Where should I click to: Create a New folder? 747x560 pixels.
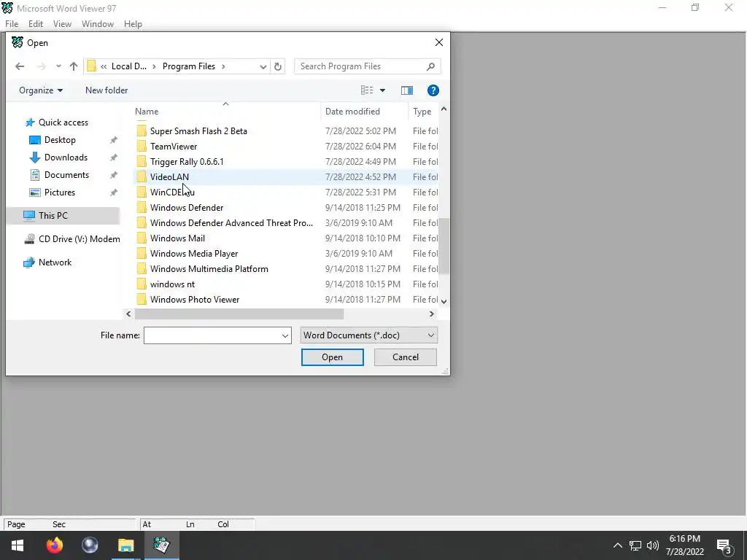click(x=107, y=90)
